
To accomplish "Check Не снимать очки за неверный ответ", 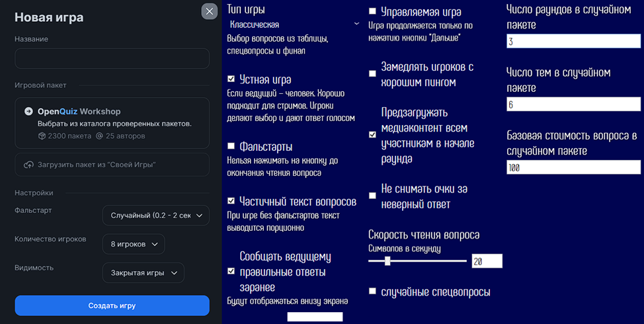I will pos(373,196).
